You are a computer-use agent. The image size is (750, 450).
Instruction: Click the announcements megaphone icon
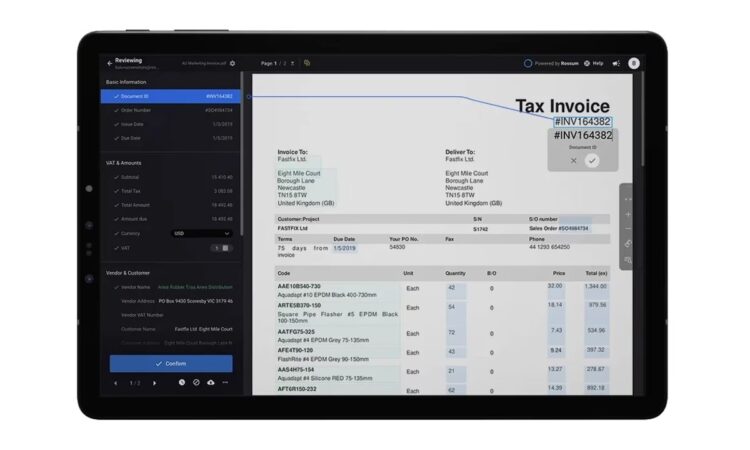point(616,63)
